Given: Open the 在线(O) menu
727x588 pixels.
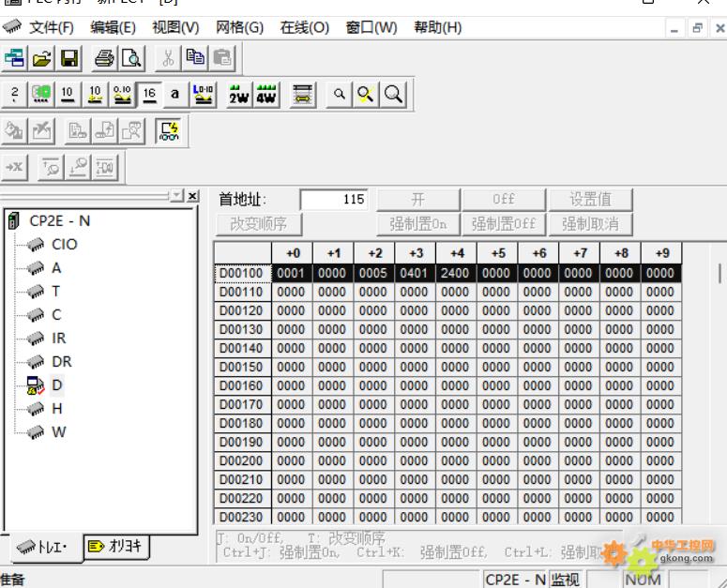Looking at the screenshot, I should 305,28.
